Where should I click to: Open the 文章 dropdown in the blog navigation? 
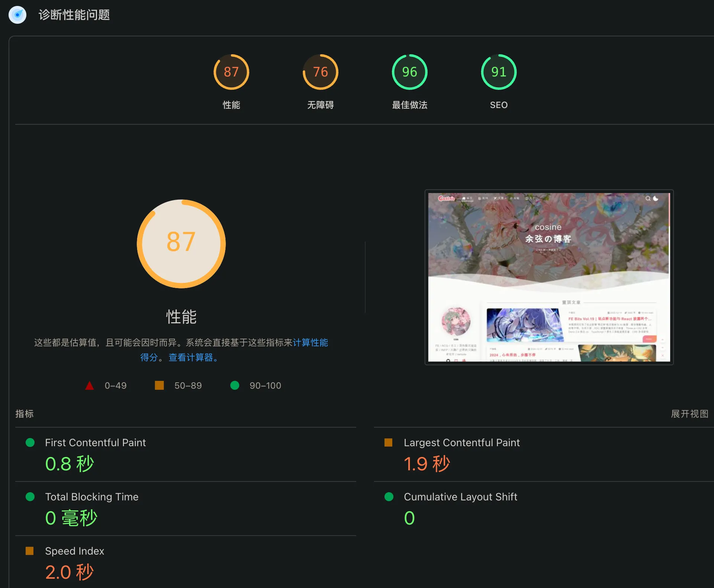[500, 198]
